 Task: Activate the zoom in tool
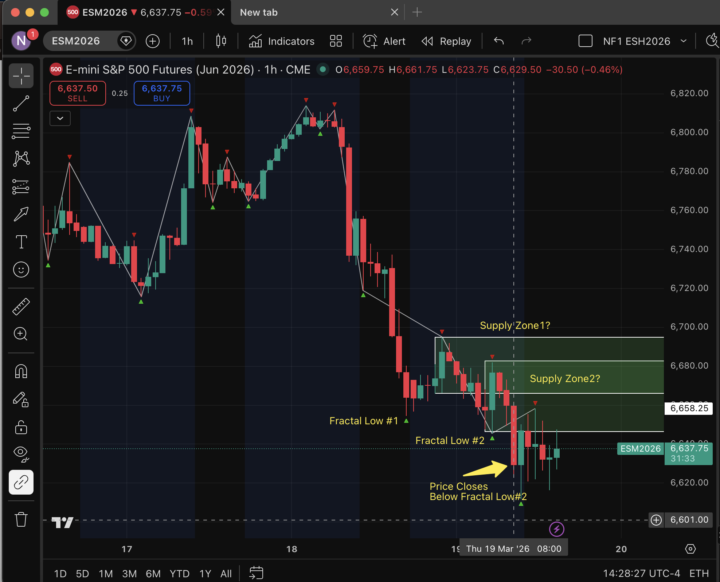tap(21, 334)
